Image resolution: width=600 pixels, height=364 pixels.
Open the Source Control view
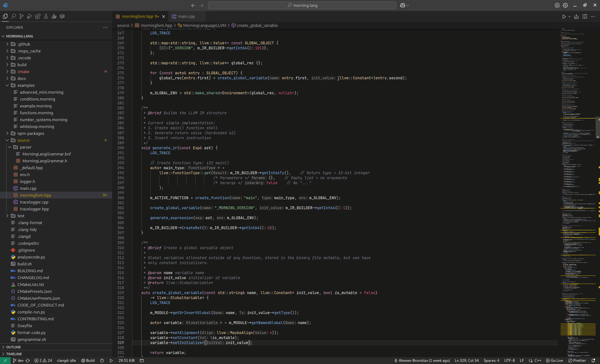(x=22, y=16)
